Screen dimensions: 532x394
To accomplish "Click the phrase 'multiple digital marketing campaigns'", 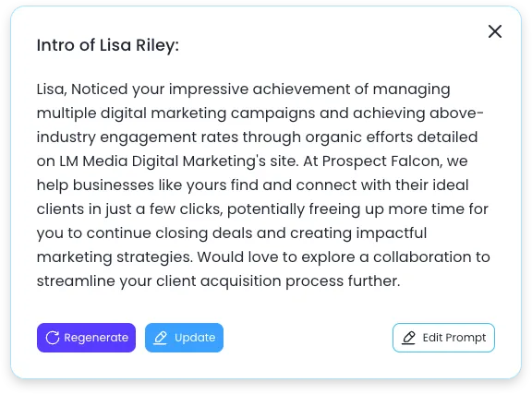I will pos(175,113).
